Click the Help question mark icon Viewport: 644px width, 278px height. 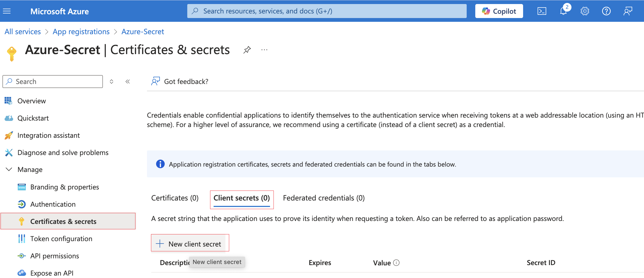tap(606, 11)
